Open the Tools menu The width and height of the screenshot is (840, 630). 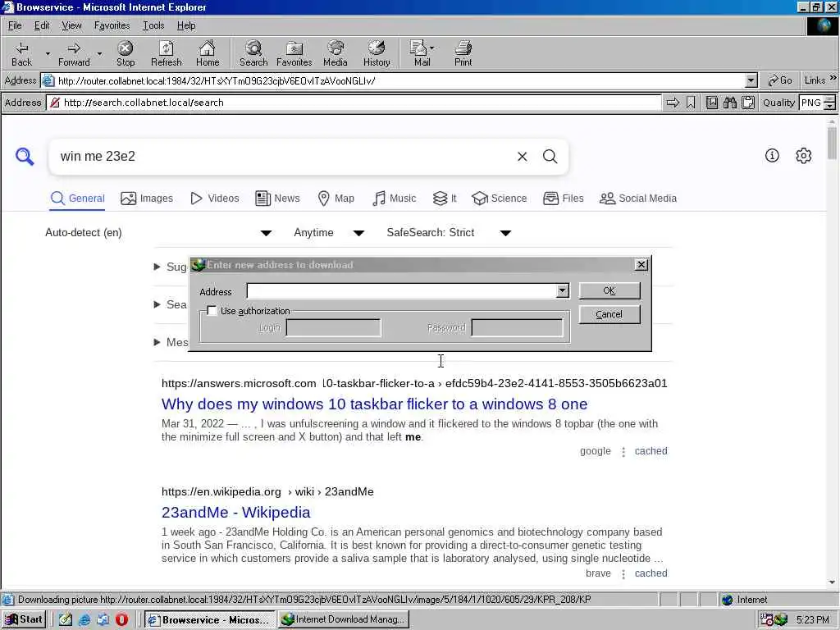[x=153, y=25]
